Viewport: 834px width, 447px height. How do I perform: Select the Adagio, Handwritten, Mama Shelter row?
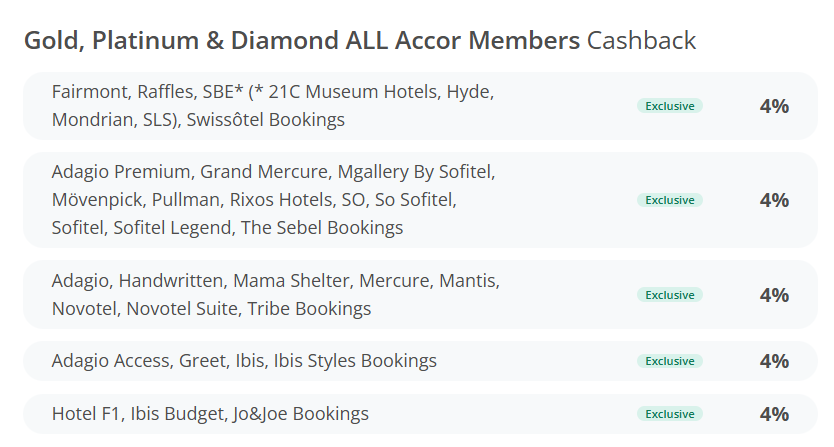[420, 294]
